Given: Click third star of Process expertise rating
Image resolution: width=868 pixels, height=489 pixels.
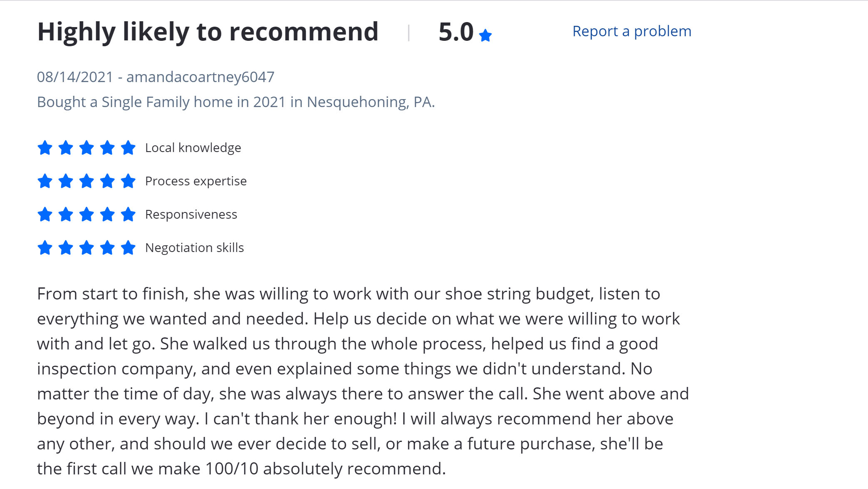Looking at the screenshot, I should point(87,181).
